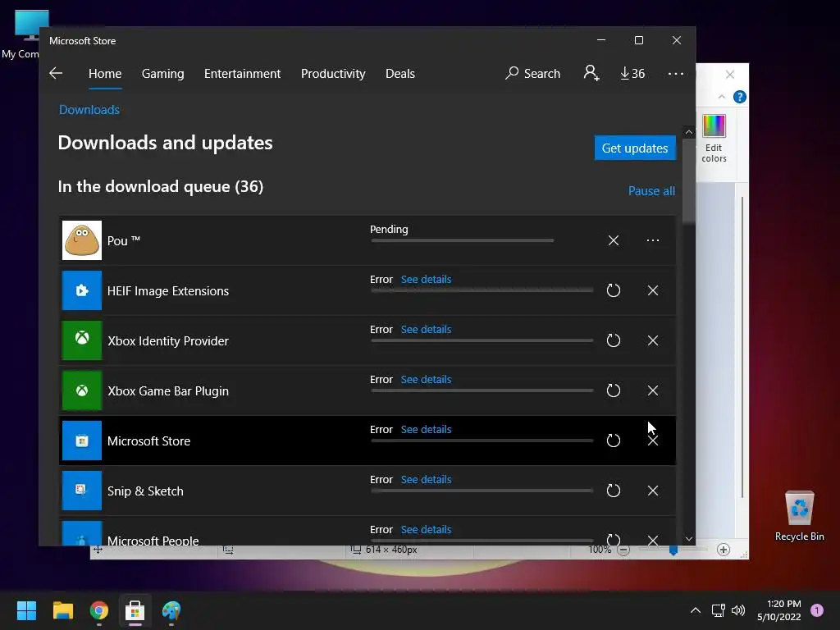Select the Productivity tab
This screenshot has width=840, height=630.
[x=333, y=73]
